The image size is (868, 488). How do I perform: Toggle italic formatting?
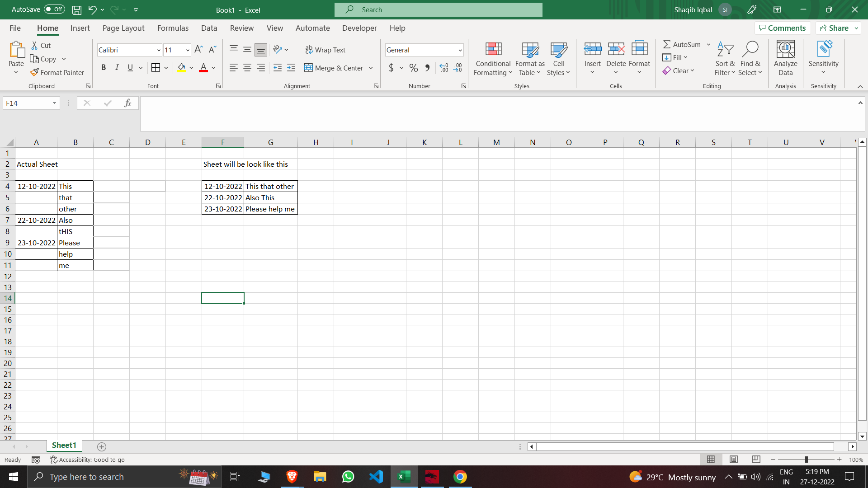coord(117,67)
